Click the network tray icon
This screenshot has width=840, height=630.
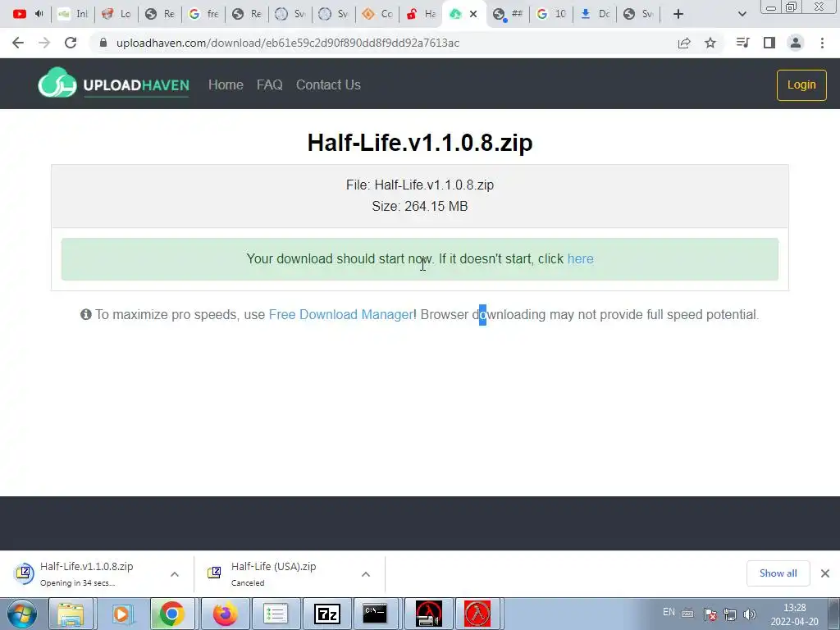(x=729, y=614)
